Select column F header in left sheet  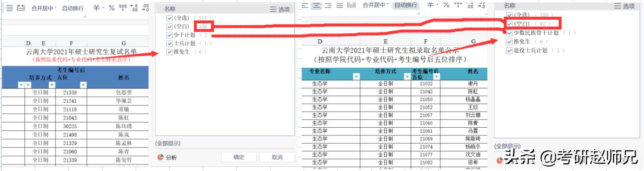tap(71, 43)
